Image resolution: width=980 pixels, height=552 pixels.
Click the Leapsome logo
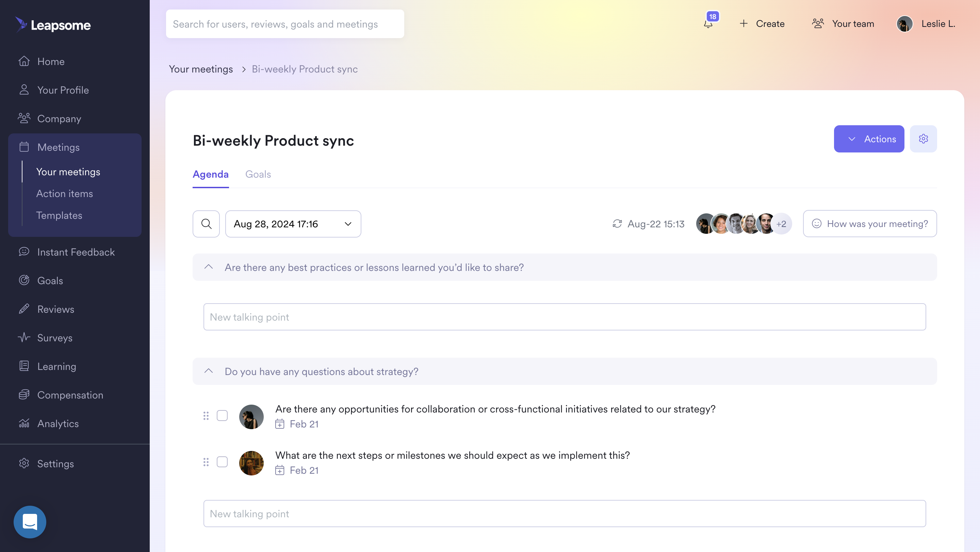53,25
